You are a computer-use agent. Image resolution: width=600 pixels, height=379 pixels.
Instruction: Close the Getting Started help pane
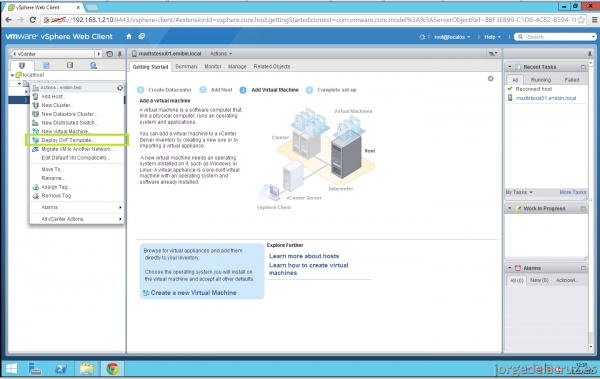coord(491,78)
